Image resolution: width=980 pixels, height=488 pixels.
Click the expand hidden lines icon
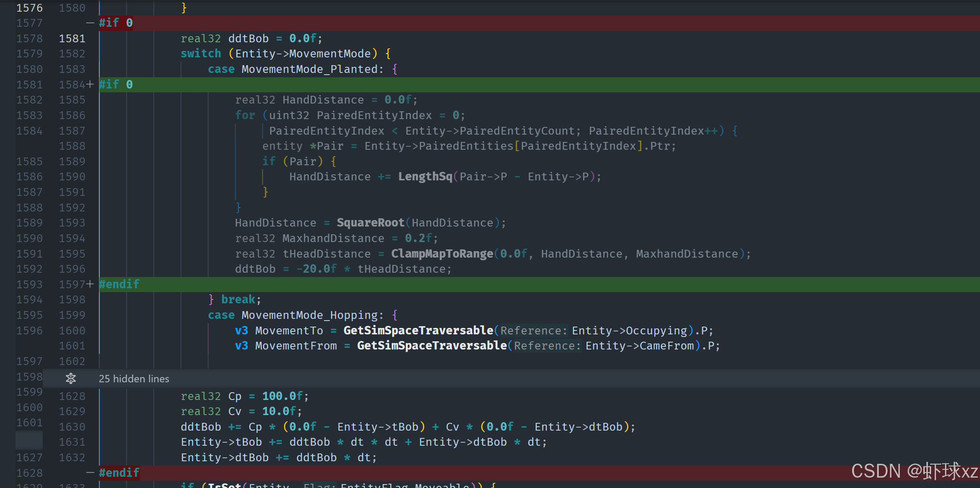tap(71, 378)
